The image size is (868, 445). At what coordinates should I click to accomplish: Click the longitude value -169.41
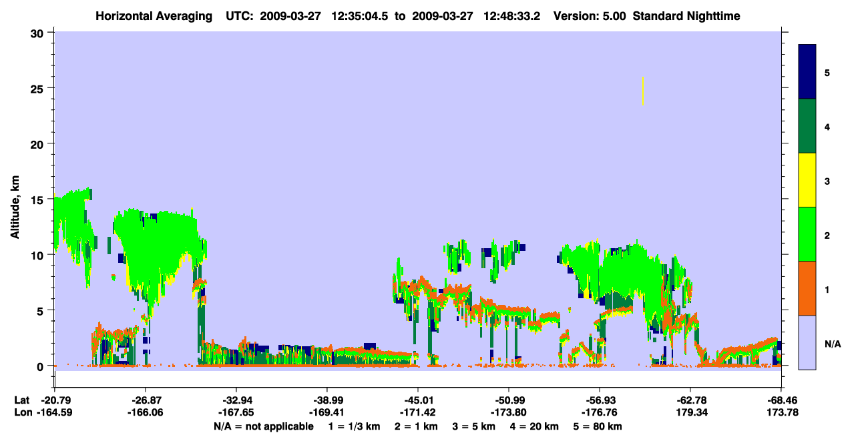[x=327, y=413]
